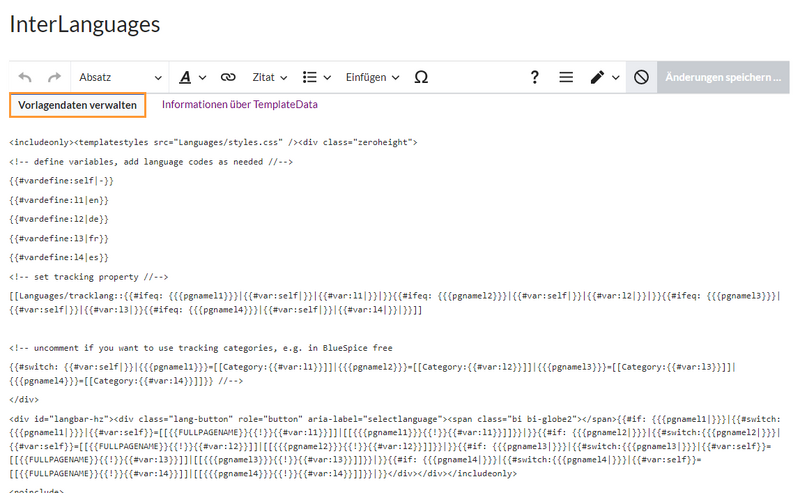
Task: Click Änderungen speichern button
Action: point(723,78)
